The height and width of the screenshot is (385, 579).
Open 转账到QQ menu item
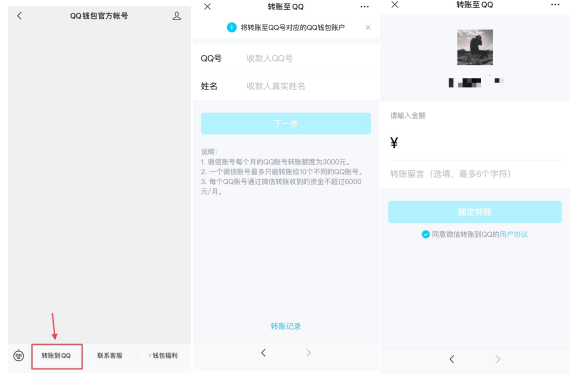coord(56,356)
